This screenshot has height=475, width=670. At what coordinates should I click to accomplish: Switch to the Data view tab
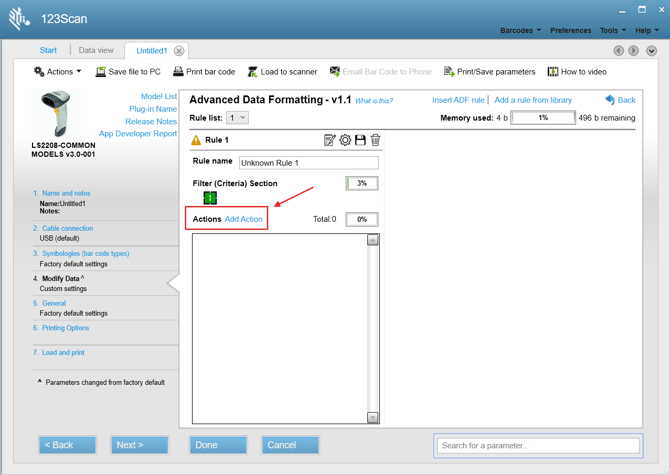coord(96,50)
